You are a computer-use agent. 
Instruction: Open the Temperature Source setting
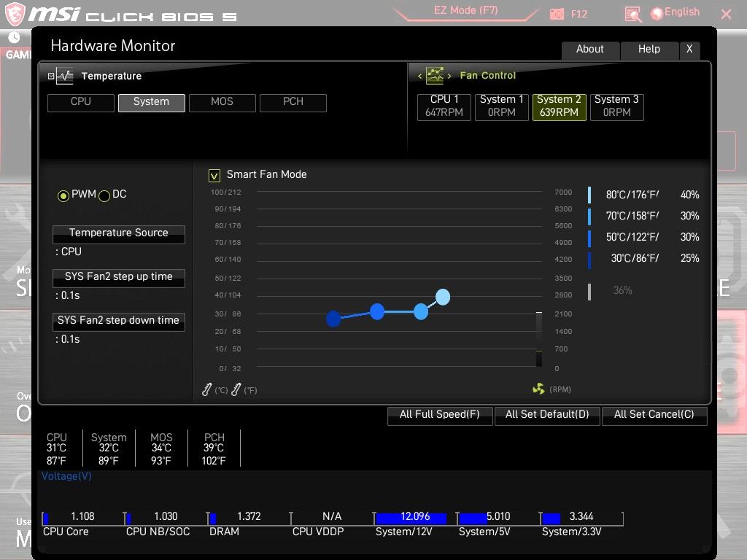pyautogui.click(x=119, y=234)
